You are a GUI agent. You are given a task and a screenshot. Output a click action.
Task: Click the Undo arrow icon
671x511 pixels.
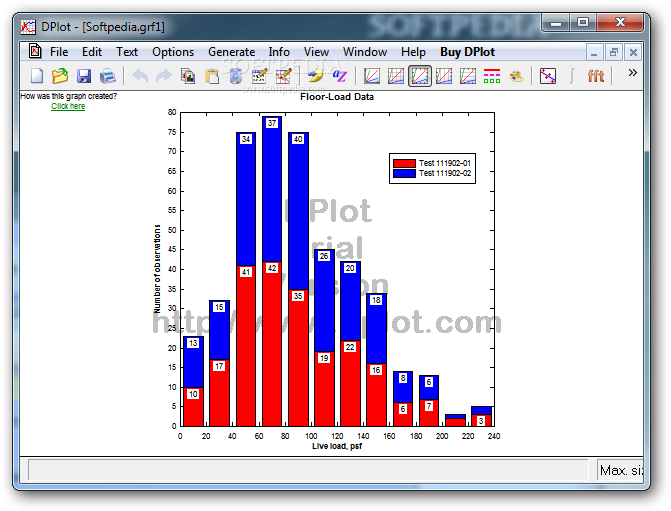140,76
